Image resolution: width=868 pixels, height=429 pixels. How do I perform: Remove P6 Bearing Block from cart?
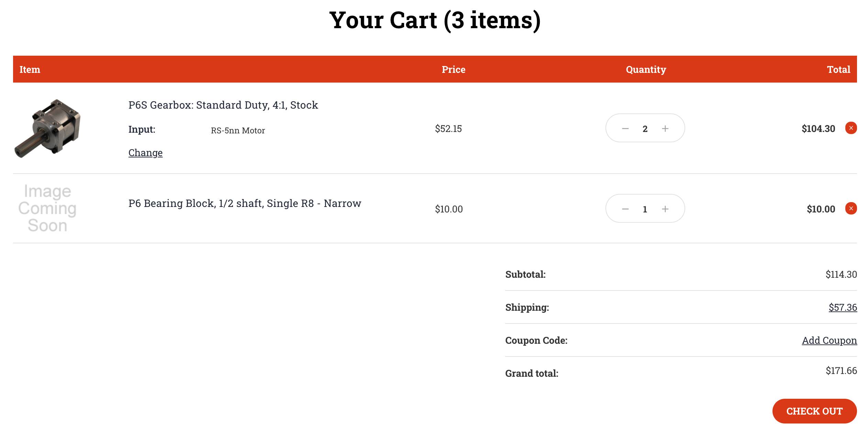[851, 209]
